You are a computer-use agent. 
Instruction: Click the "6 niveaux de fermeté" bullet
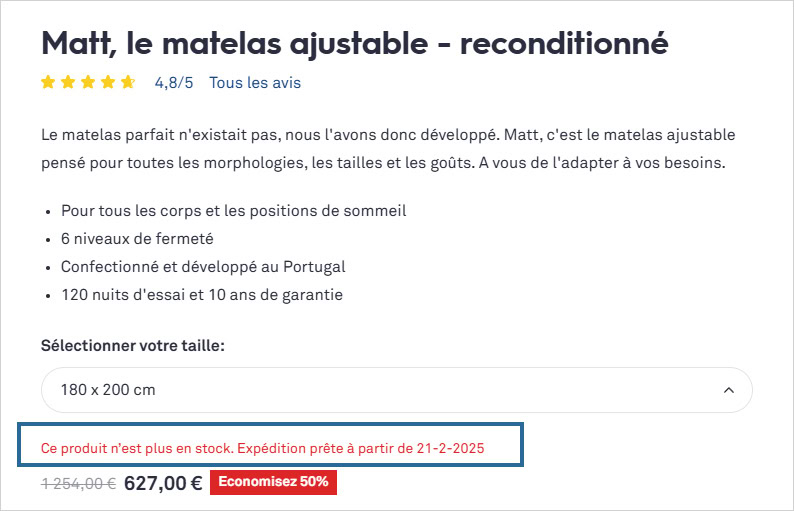click(137, 239)
